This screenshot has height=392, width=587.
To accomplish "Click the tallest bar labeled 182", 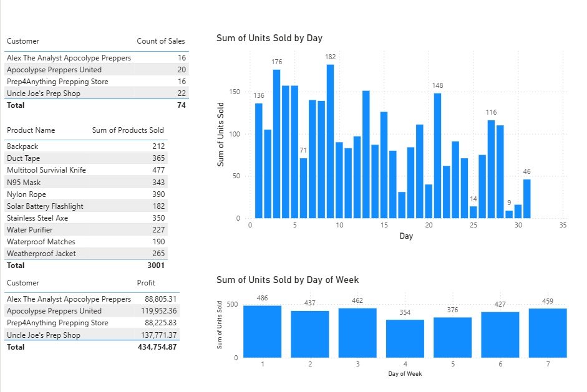I will [330, 142].
